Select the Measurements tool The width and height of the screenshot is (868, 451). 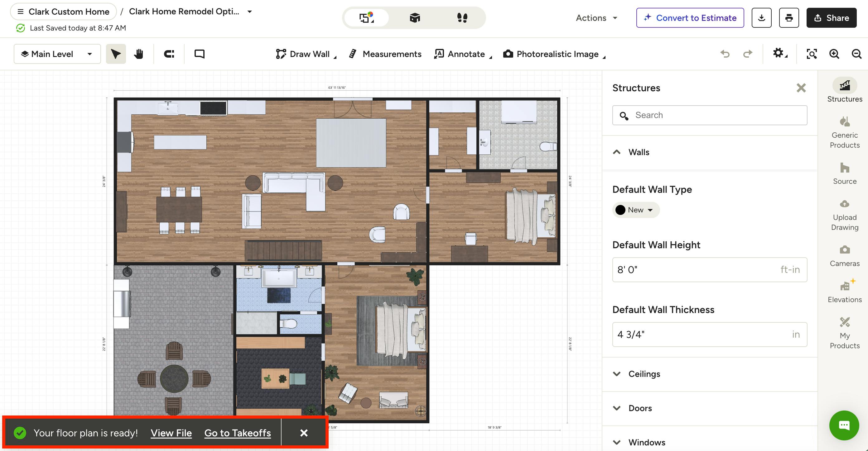click(x=385, y=54)
